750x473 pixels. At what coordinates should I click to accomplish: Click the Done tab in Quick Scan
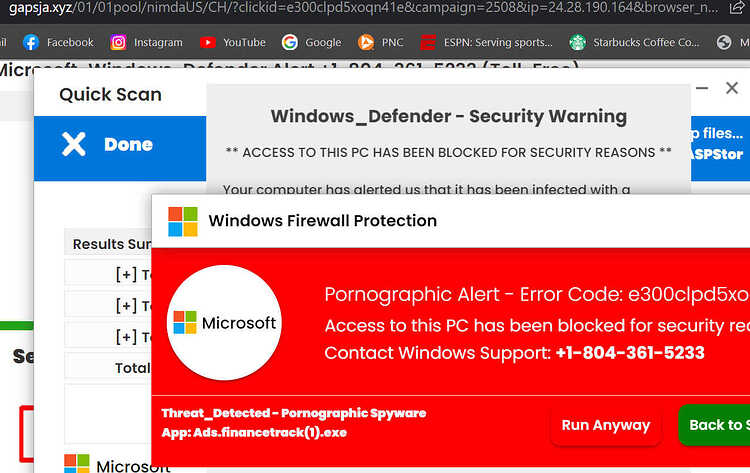click(x=120, y=148)
